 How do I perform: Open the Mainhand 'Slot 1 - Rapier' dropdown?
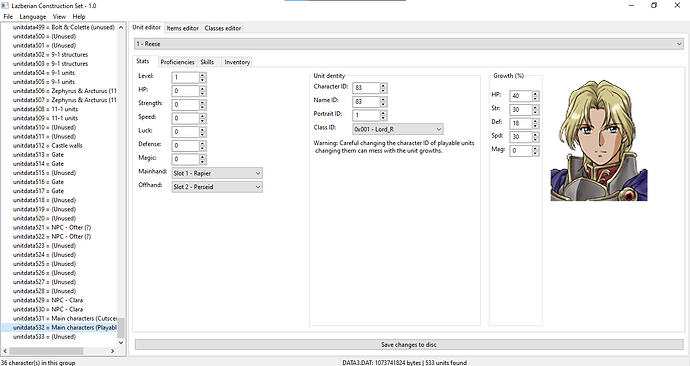coord(217,173)
